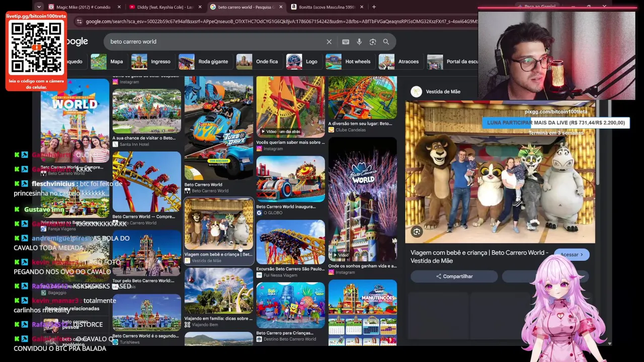Image resolution: width=644 pixels, height=362 pixels.
Task: Submit search with the magnifier icon
Action: (x=386, y=42)
